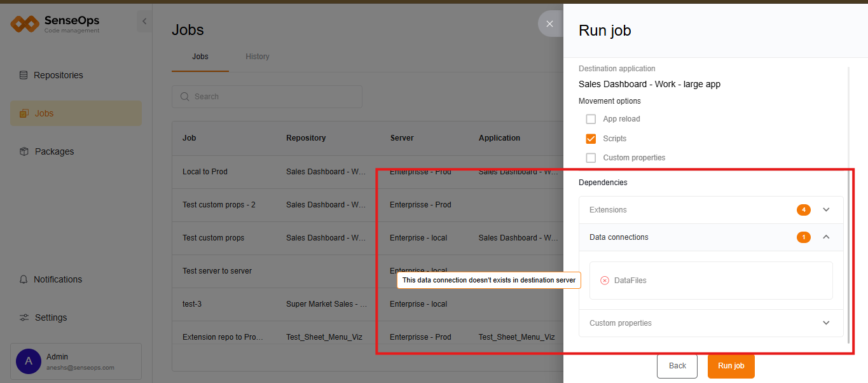This screenshot has width=868, height=383.
Task: Click Sales Dashboard - Work - large app text
Action: tap(649, 84)
